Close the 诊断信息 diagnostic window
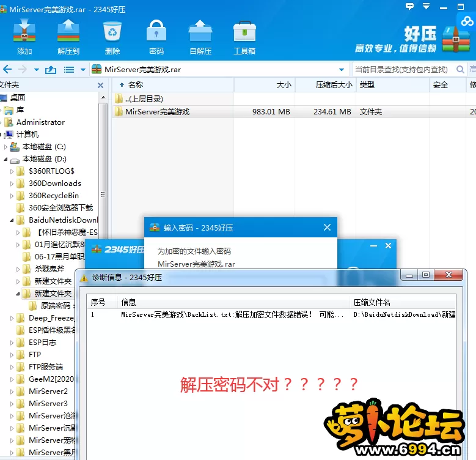Viewport: 476px width, 460px height. click(x=449, y=275)
